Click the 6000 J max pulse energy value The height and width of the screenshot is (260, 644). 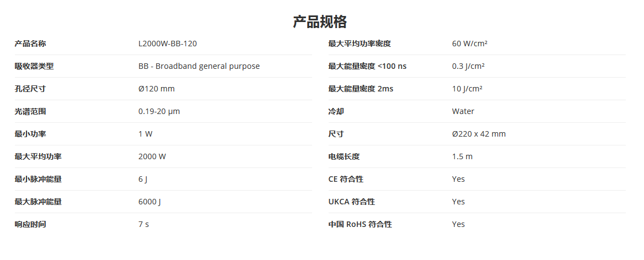(149, 202)
